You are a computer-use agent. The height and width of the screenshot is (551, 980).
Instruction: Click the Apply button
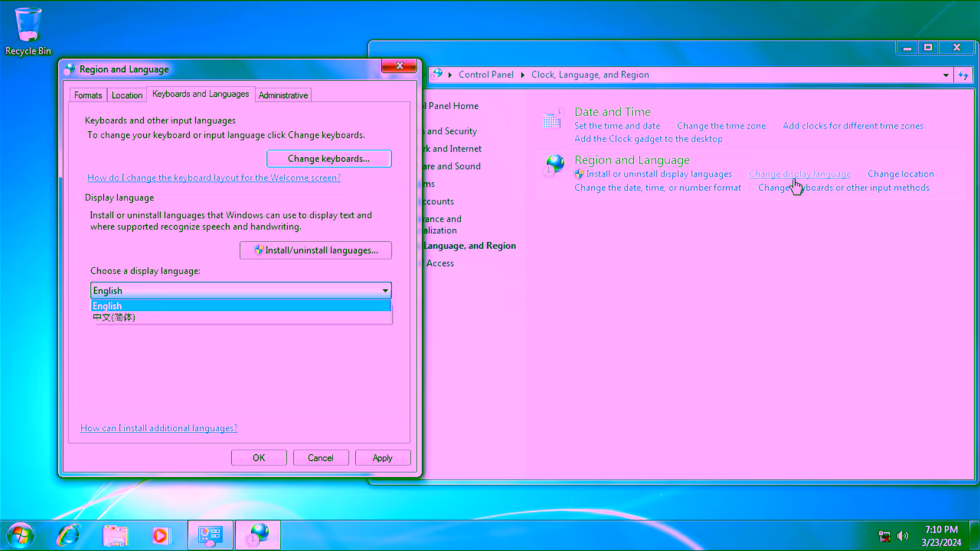coord(382,458)
